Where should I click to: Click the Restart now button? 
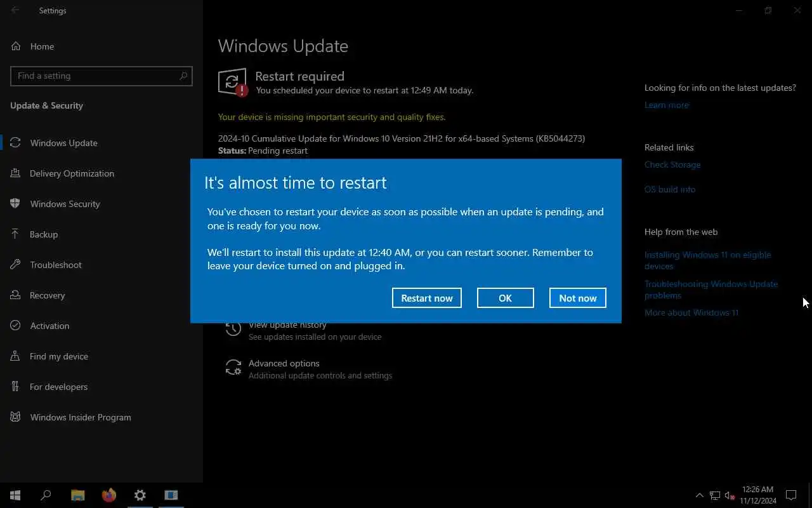(x=426, y=298)
